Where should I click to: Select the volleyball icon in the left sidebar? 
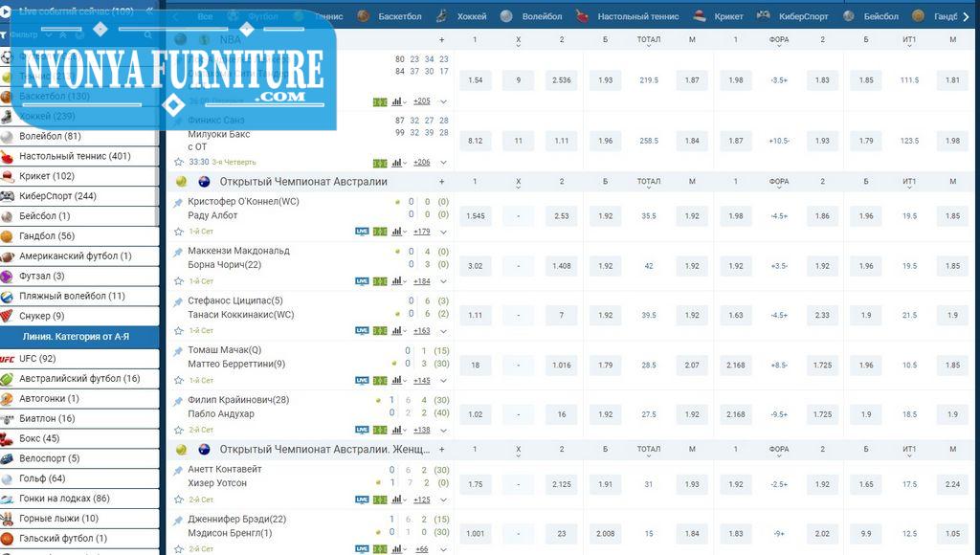7,136
